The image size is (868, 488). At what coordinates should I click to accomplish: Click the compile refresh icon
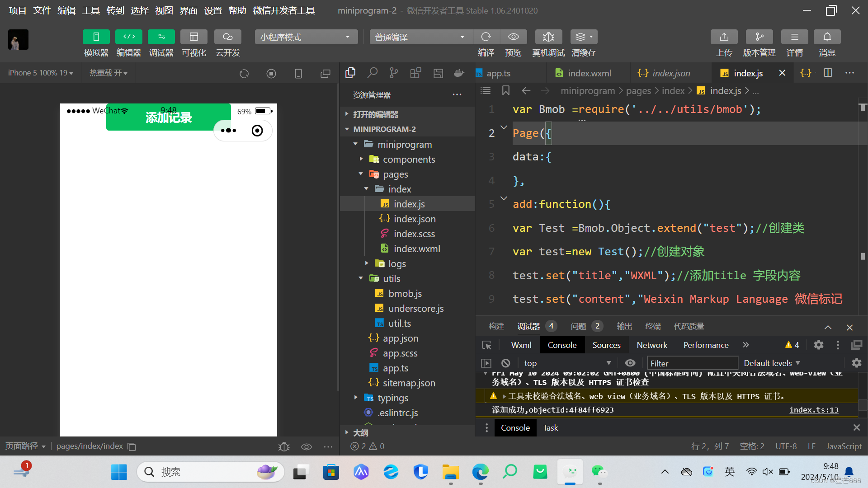pyautogui.click(x=486, y=37)
